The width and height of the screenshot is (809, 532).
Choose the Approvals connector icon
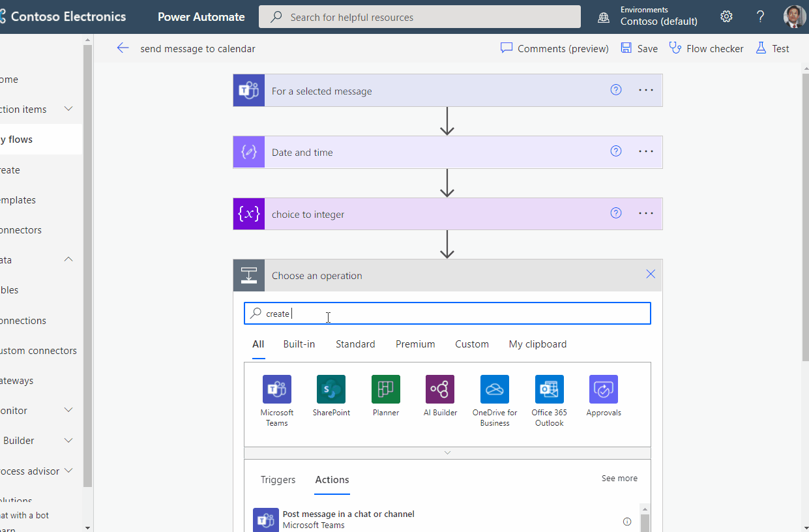(x=604, y=389)
